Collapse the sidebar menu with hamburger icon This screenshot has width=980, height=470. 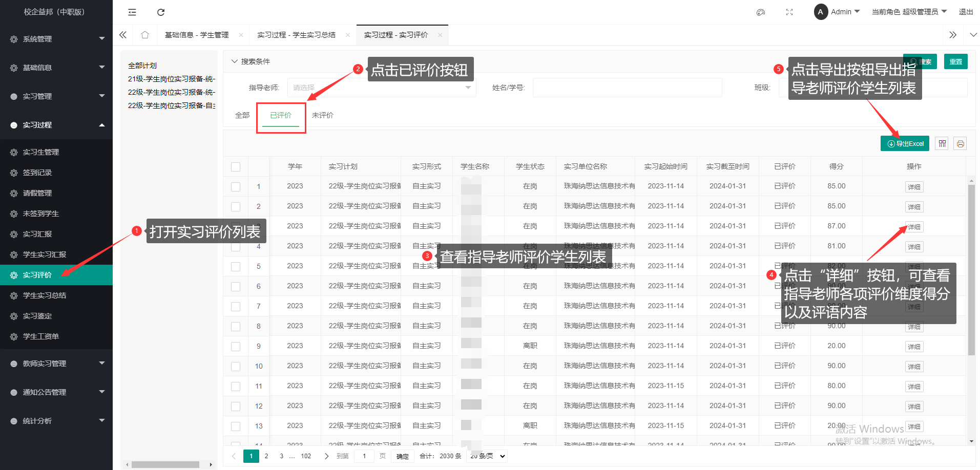(132, 12)
